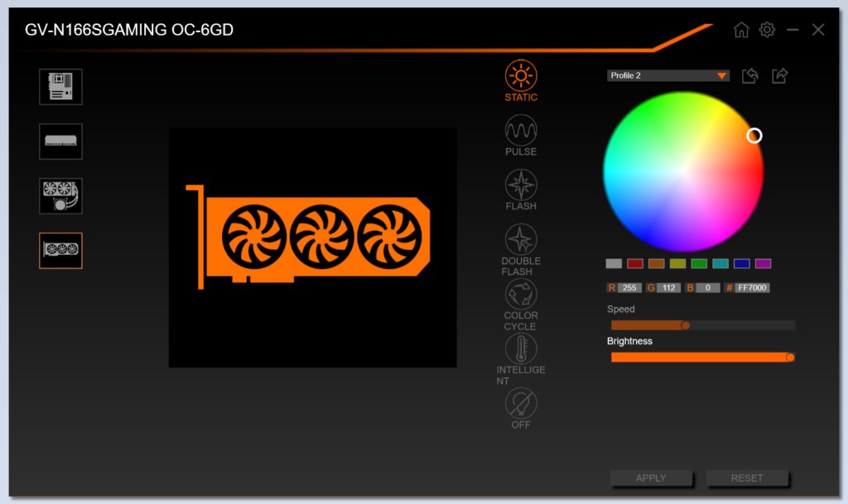The width and height of the screenshot is (848, 504).
Task: Click the Reset button
Action: (x=747, y=478)
